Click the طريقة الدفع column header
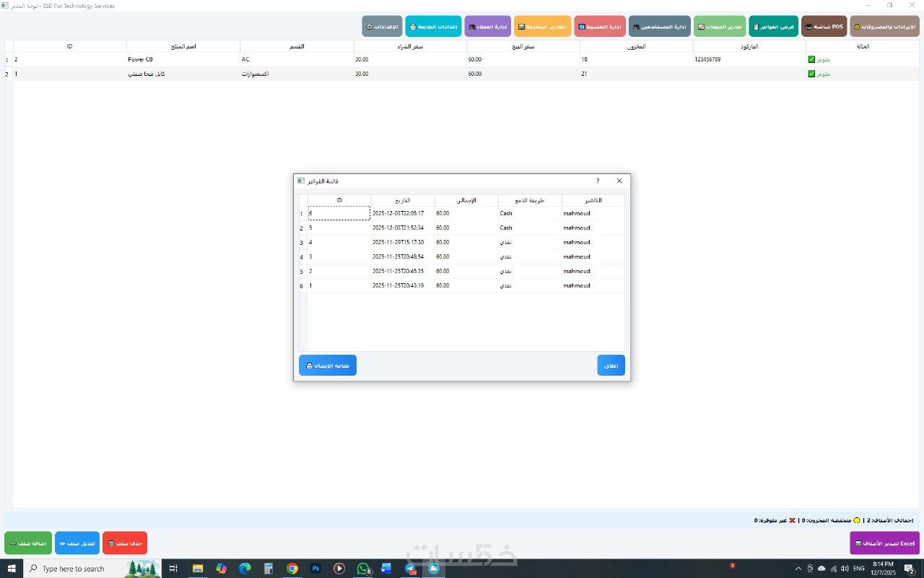The width and height of the screenshot is (924, 578). [530, 200]
